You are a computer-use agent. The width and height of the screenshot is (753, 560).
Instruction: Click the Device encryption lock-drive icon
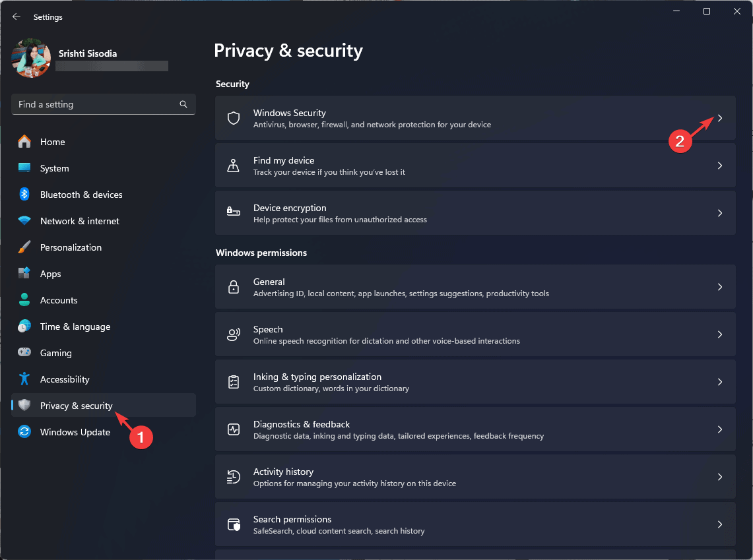tap(234, 211)
